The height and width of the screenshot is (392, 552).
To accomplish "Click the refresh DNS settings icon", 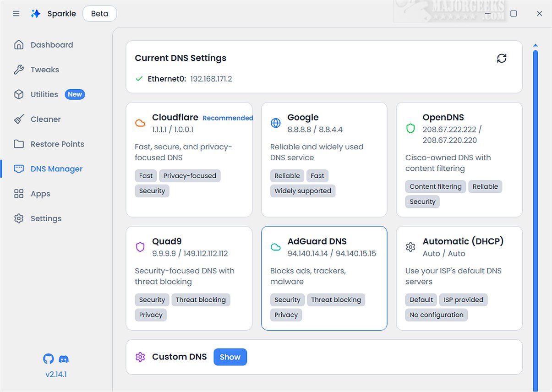I will click(x=502, y=58).
